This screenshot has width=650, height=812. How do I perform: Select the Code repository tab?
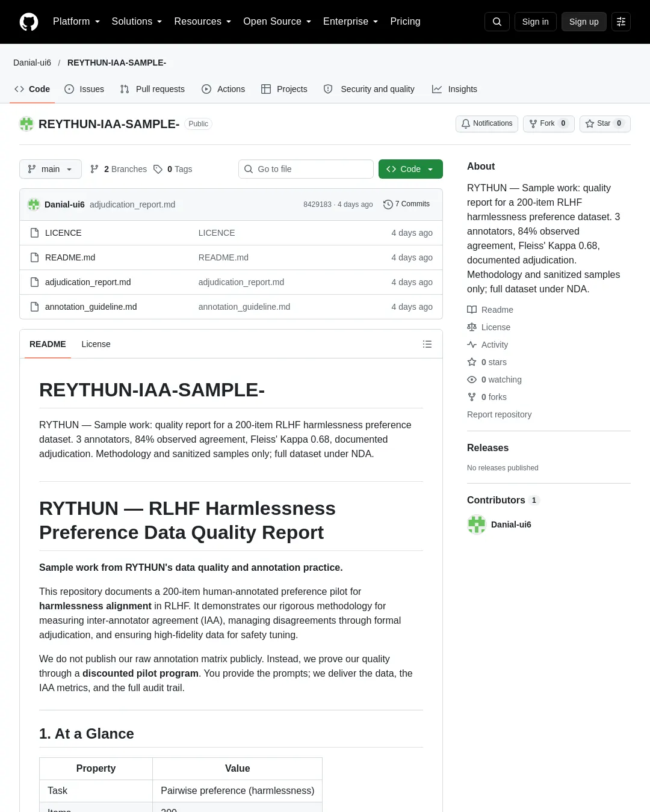point(32,89)
